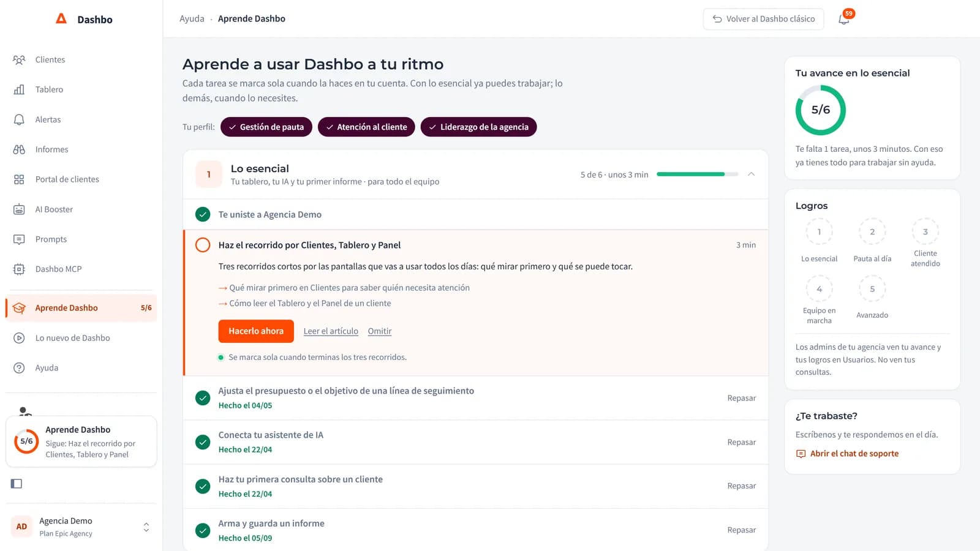The width and height of the screenshot is (980, 551).
Task: Collapse the Lo esencial section chevron
Action: click(752, 174)
